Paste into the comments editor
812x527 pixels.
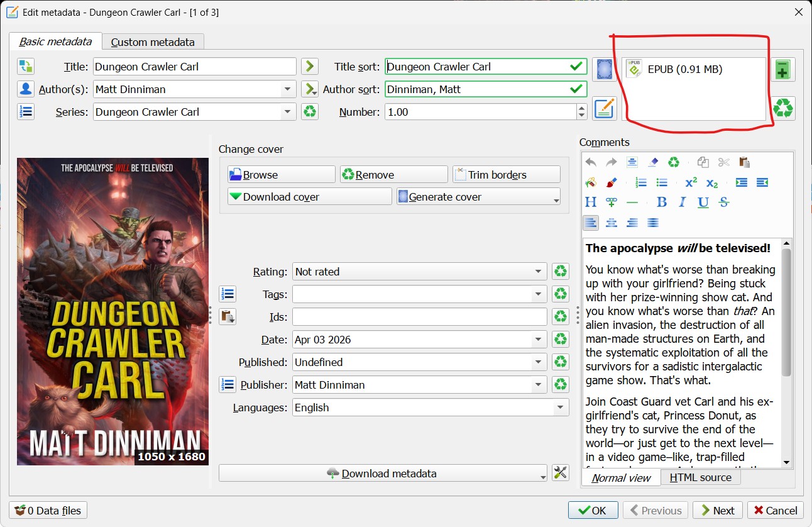745,162
